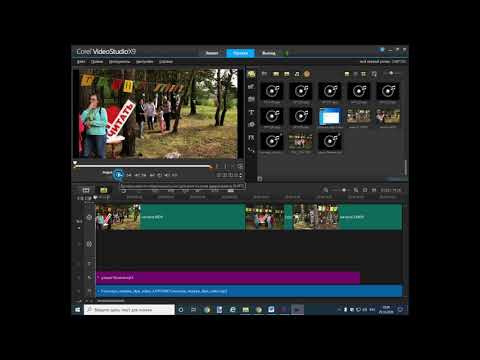Open the Файл menu

(x=81, y=62)
